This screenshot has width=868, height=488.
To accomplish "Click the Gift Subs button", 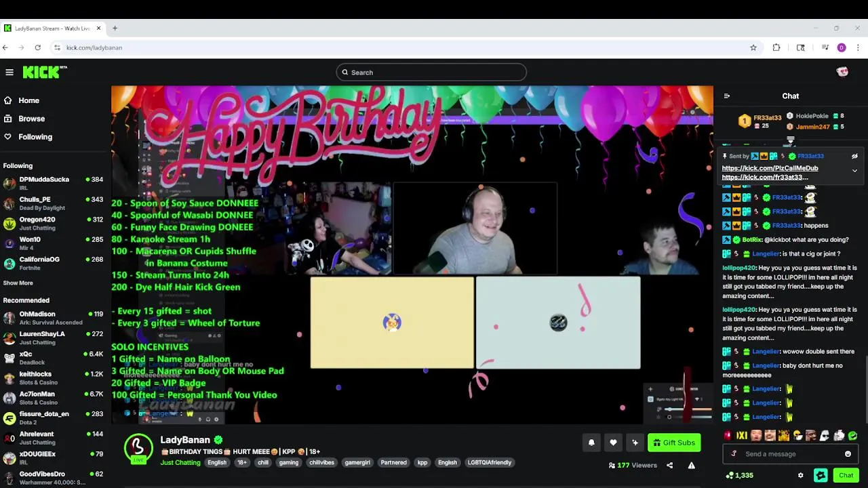I will point(674,443).
